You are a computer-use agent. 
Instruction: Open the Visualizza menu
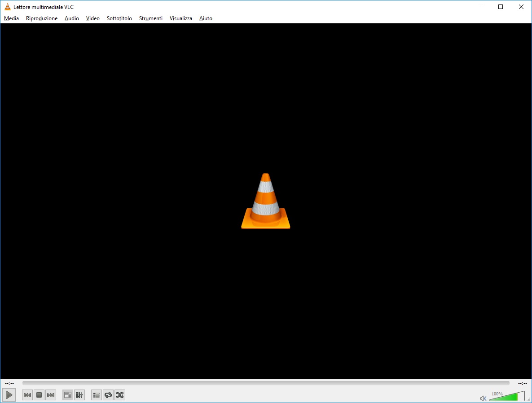coord(181,18)
